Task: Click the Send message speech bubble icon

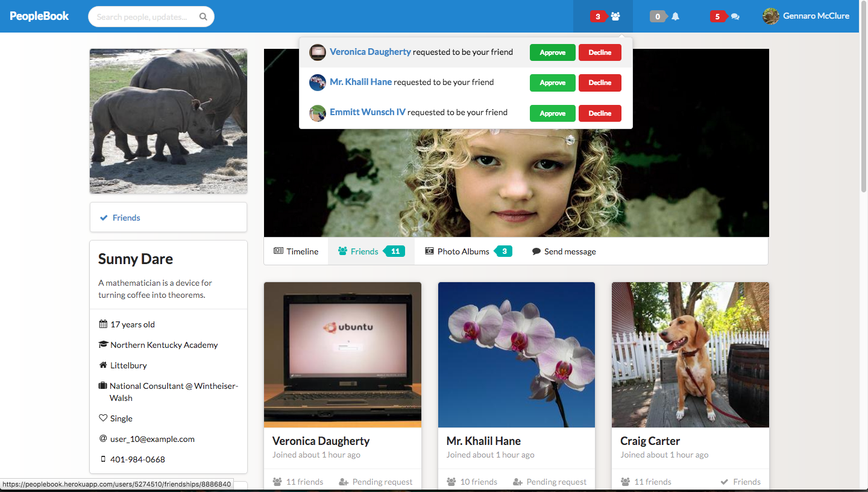Action: [536, 251]
